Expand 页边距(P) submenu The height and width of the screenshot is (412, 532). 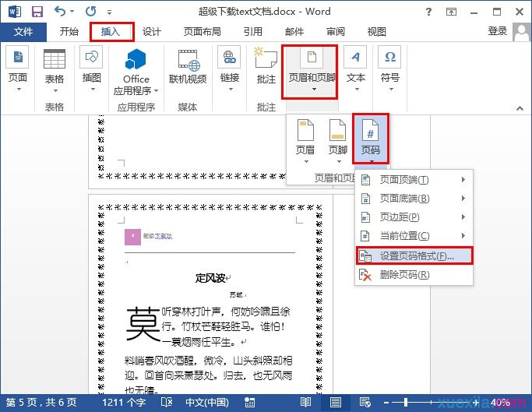click(414, 217)
